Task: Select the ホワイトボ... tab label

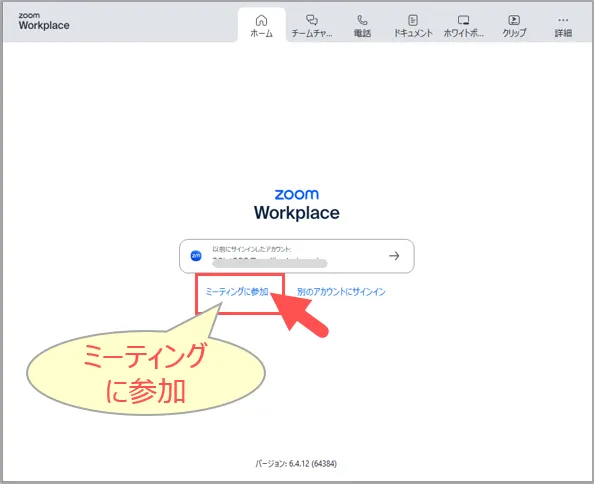Action: tap(463, 33)
